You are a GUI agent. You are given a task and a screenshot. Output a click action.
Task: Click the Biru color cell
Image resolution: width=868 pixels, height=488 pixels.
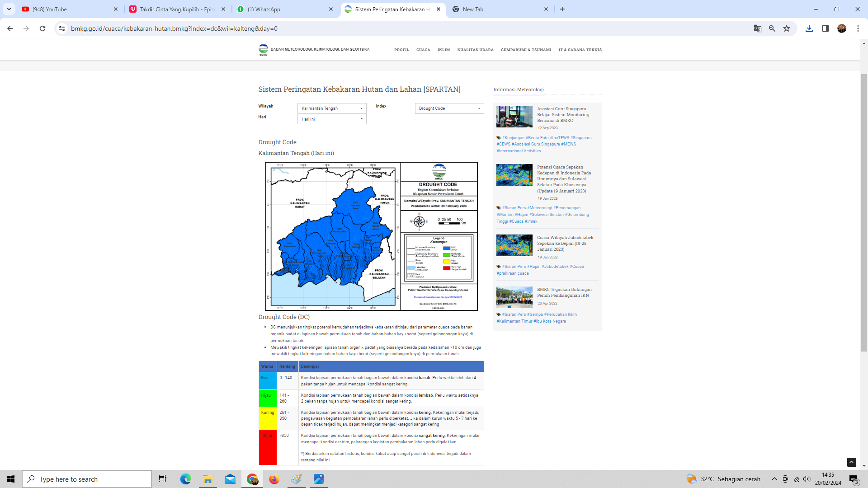[x=268, y=380]
